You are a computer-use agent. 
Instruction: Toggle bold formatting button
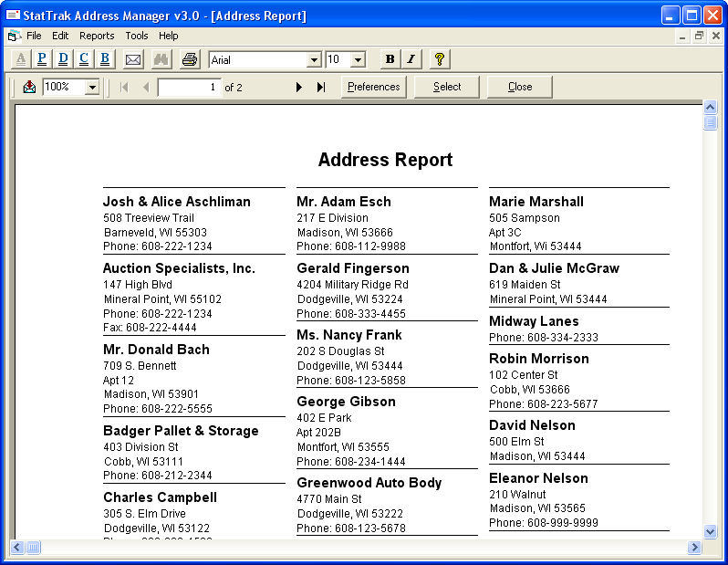click(x=390, y=59)
